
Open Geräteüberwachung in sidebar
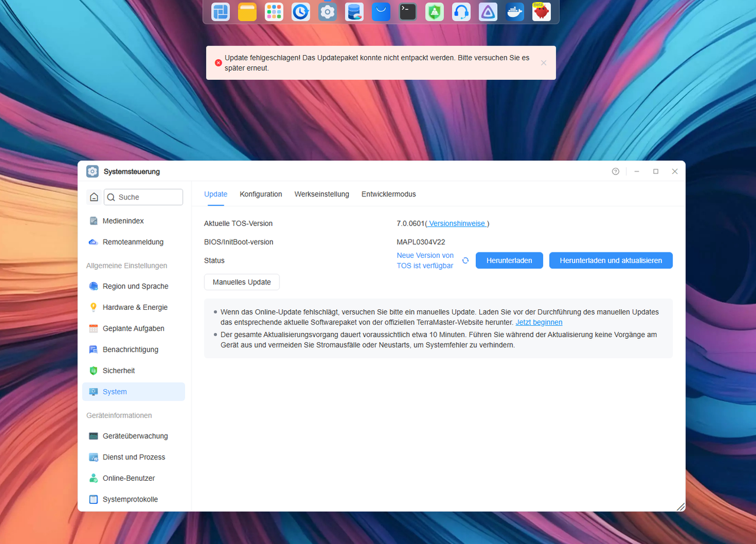click(x=134, y=436)
